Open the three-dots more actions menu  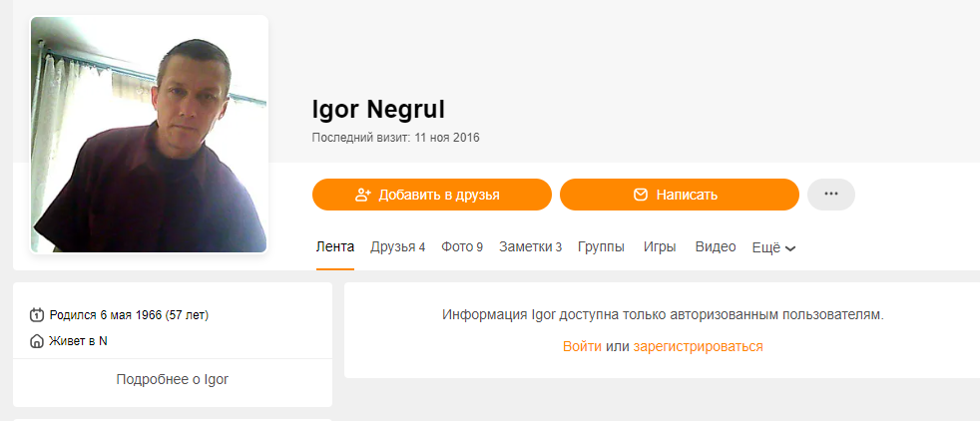830,195
